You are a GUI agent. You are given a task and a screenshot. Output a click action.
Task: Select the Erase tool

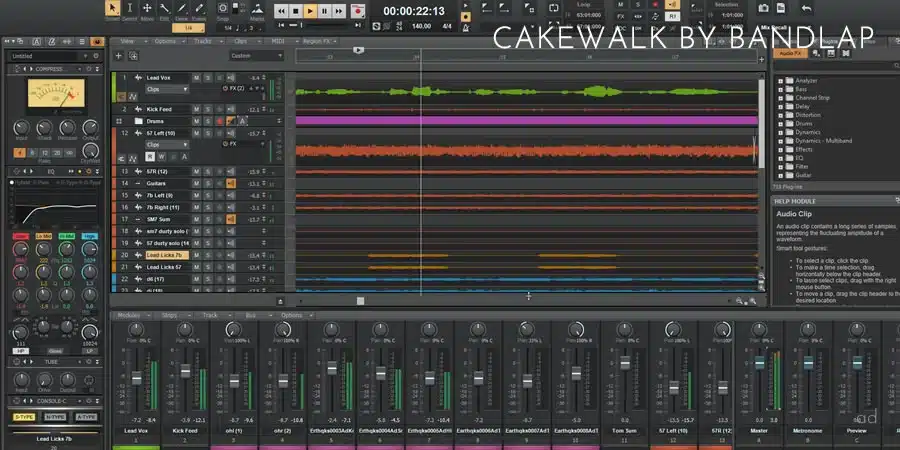tap(199, 8)
